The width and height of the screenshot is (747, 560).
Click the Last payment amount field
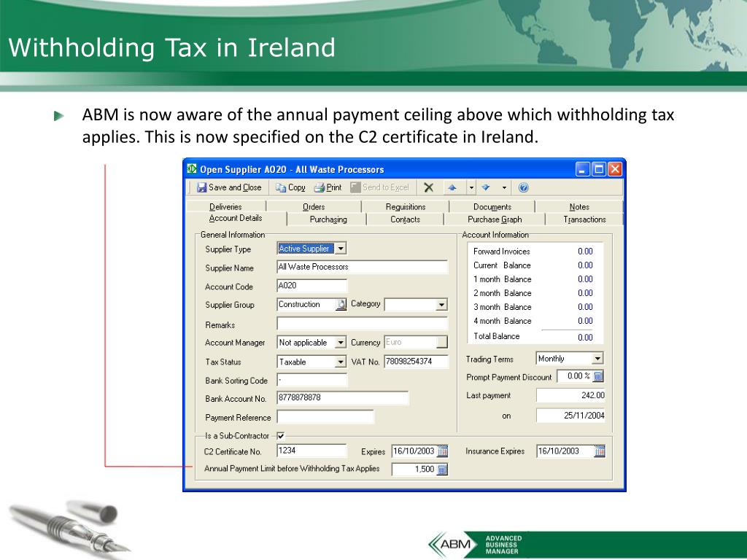tap(570, 395)
